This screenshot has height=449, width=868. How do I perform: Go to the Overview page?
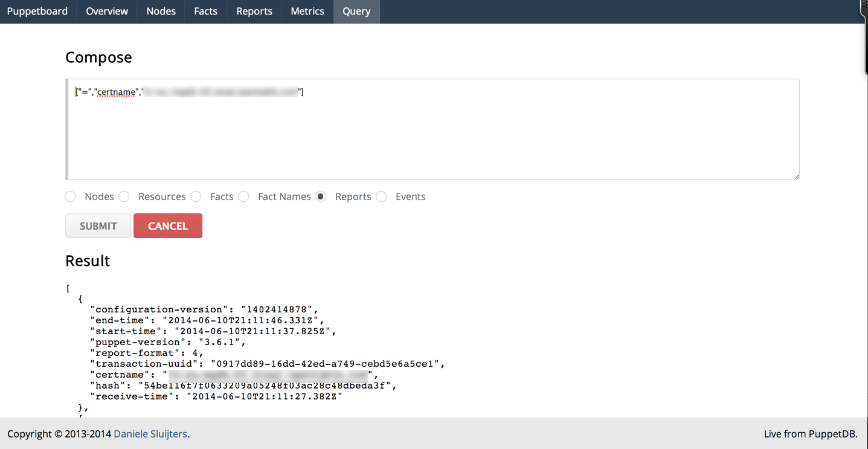pos(107,11)
